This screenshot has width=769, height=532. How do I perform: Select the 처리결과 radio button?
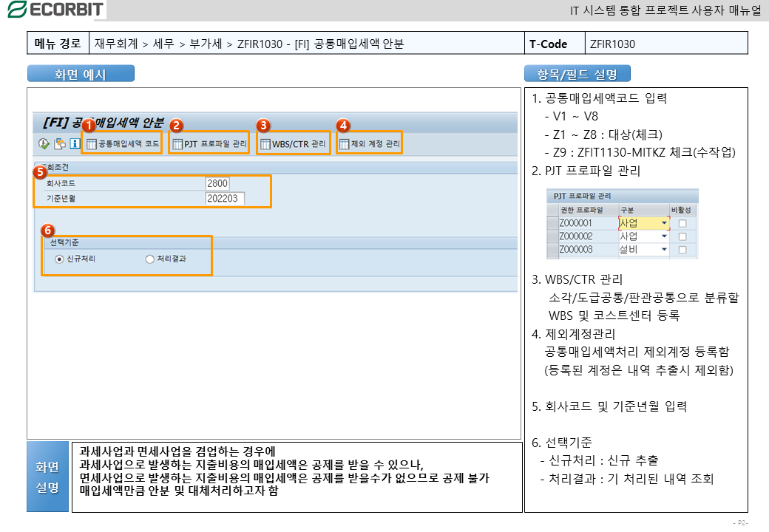tap(150, 259)
